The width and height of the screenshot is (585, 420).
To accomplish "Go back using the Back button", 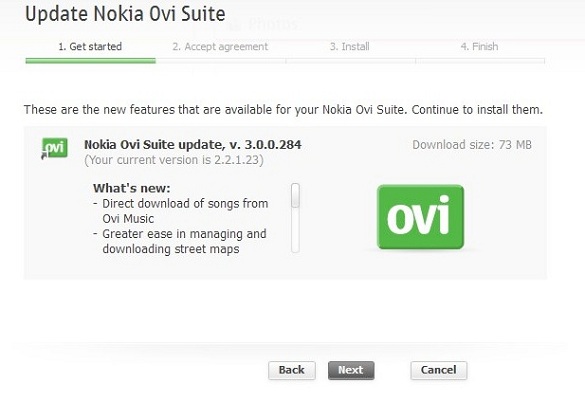I will [x=292, y=370].
